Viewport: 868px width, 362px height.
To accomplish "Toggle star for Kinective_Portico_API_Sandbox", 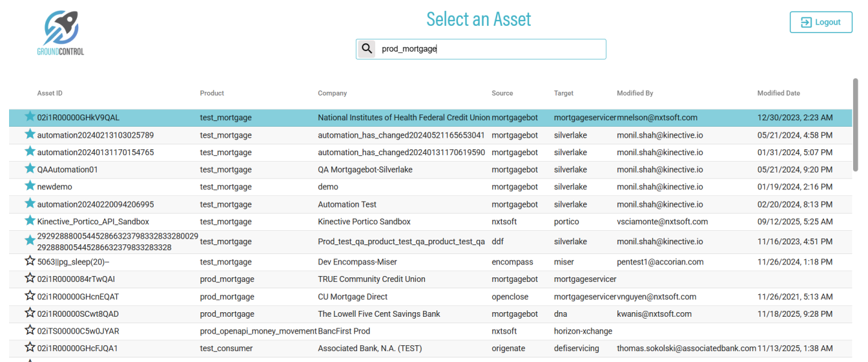I will coord(30,221).
